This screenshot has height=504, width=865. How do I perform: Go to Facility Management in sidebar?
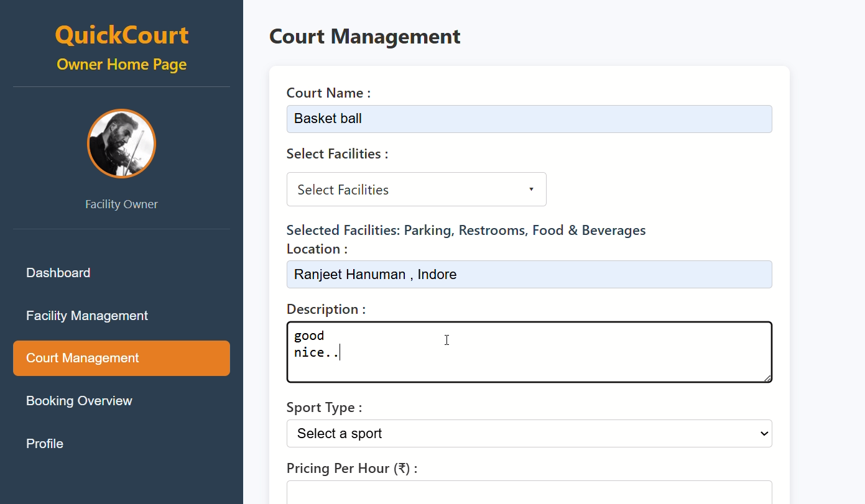(87, 316)
